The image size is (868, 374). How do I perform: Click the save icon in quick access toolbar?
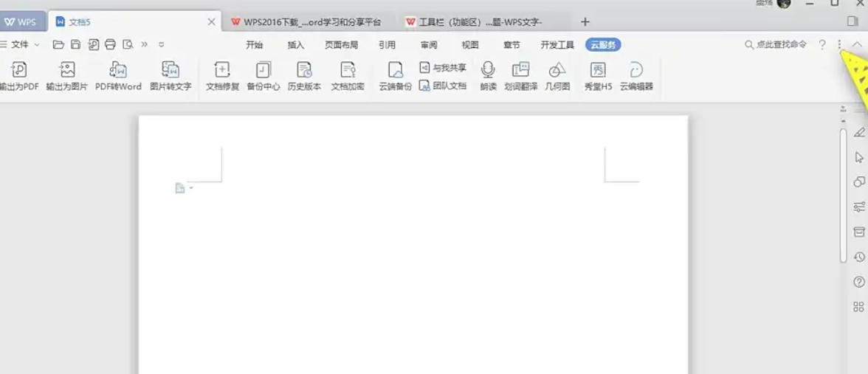tap(75, 45)
